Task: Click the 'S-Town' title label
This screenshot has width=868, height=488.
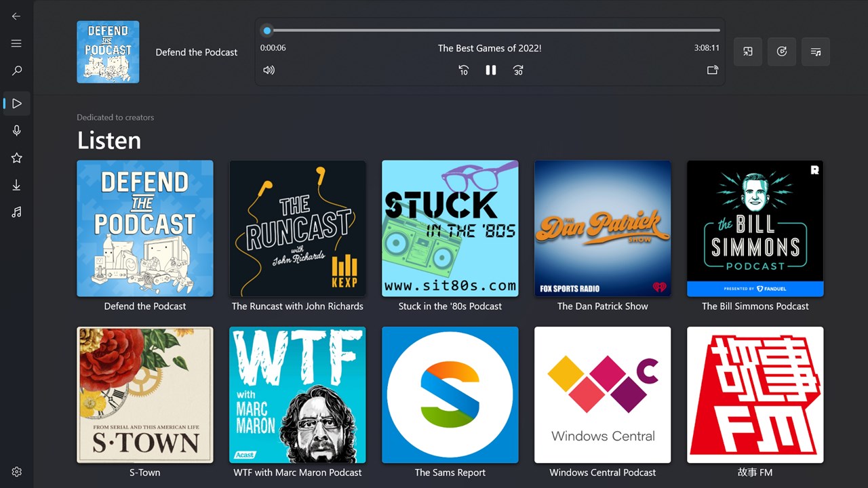Action: pyautogui.click(x=145, y=472)
